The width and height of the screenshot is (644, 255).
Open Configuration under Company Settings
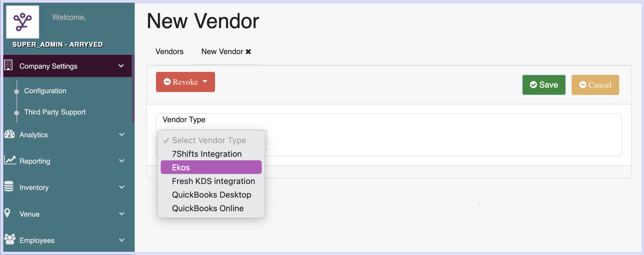click(45, 91)
